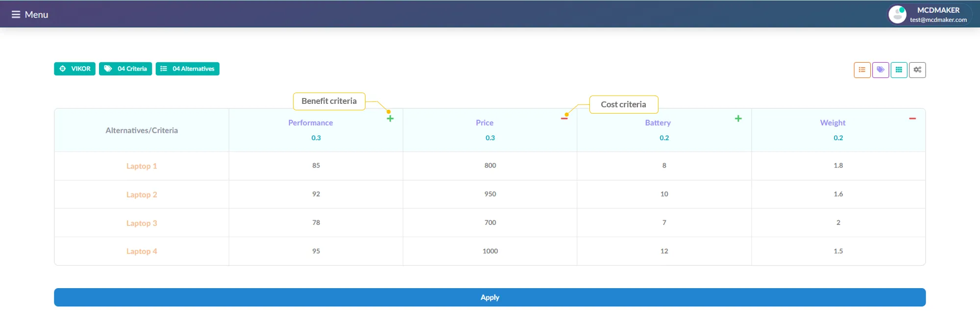Click the Laptop 2 alternative name
Viewport: 980px width, 319px height.
(x=142, y=195)
